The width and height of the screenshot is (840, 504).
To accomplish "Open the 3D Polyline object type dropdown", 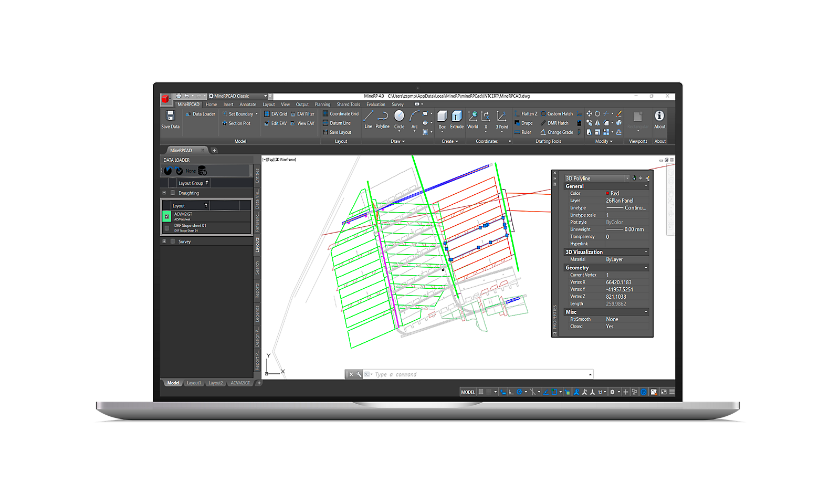I will click(x=627, y=178).
